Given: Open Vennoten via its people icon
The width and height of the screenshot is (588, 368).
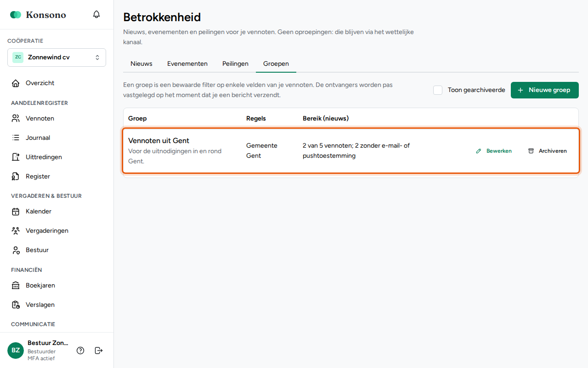Looking at the screenshot, I should pos(16,118).
